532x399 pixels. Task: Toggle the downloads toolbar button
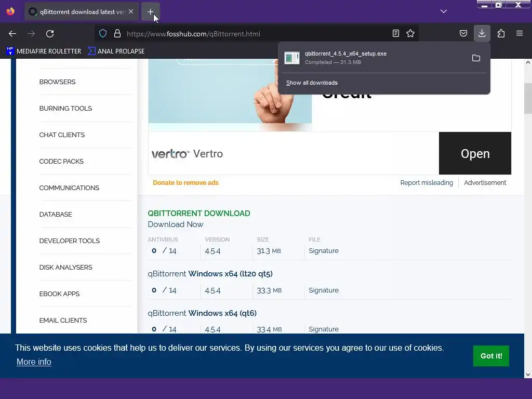[x=482, y=33]
